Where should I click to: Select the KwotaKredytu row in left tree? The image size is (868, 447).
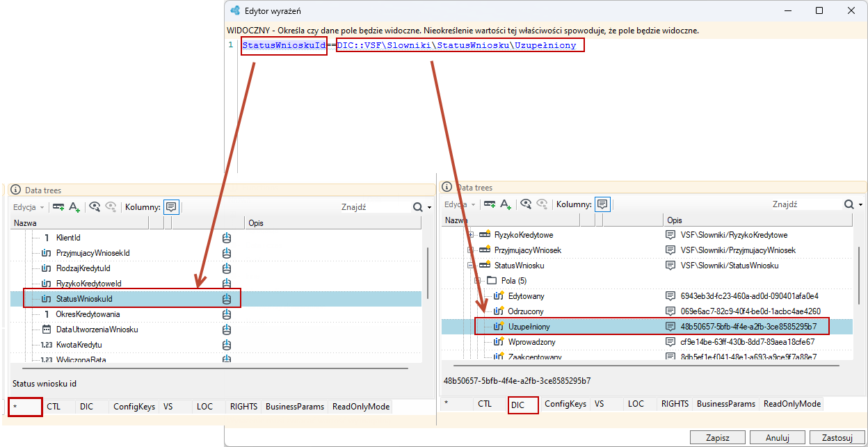tap(216, 345)
